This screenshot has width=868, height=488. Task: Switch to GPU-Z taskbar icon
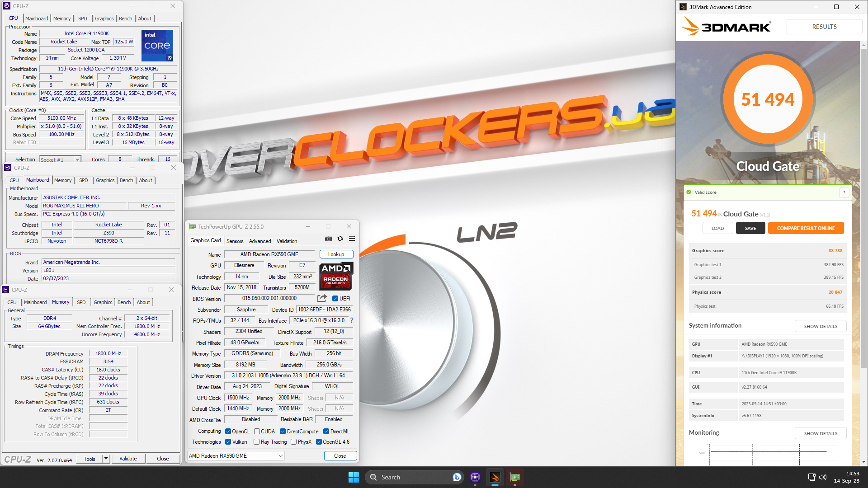click(x=514, y=477)
